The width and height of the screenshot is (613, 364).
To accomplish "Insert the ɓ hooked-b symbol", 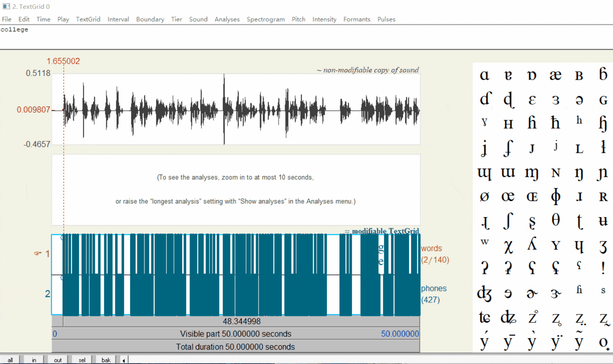I will point(603,74).
